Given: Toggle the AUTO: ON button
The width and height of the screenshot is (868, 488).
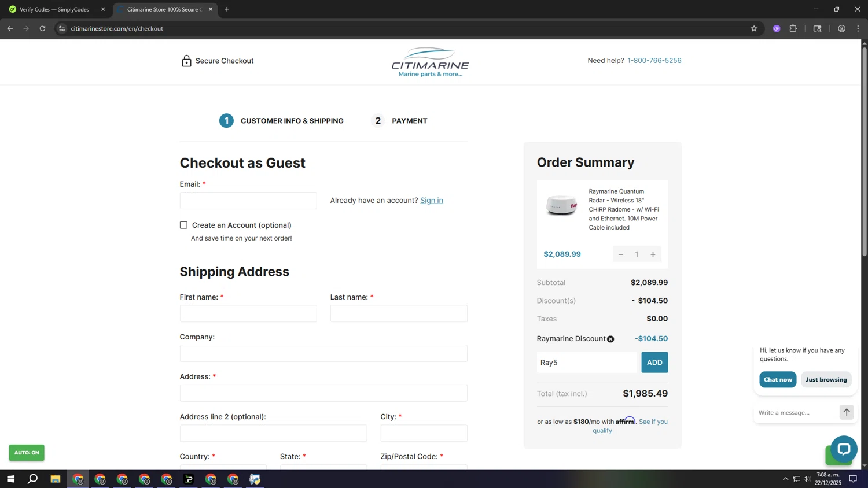Looking at the screenshot, I should tap(27, 453).
